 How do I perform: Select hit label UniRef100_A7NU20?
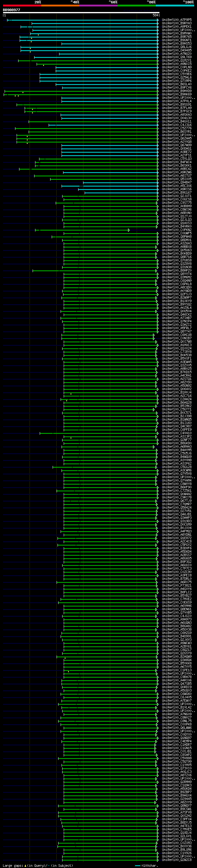tap(176, 54)
